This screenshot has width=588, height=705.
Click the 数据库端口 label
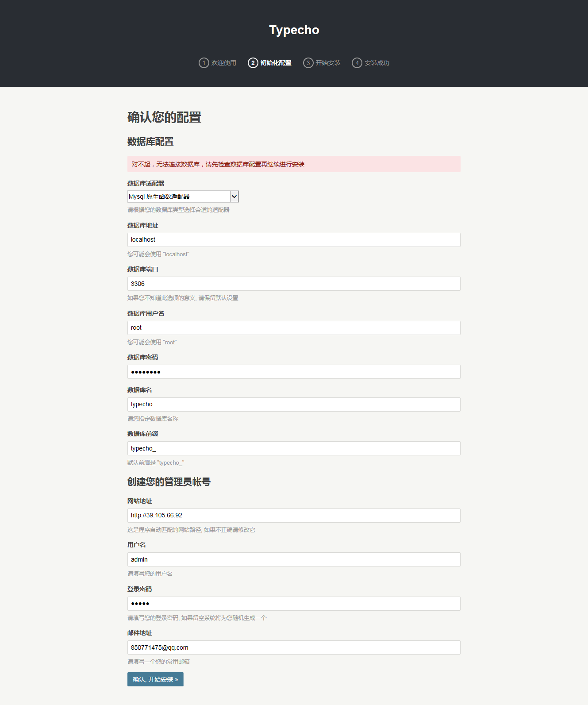coord(142,269)
